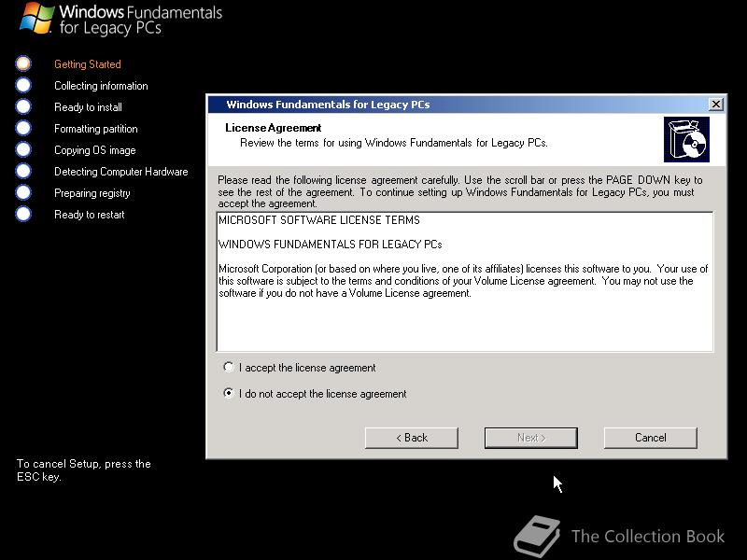This screenshot has height=560, width=747.
Task: Click the Formatting partition step bullet
Action: 23,128
